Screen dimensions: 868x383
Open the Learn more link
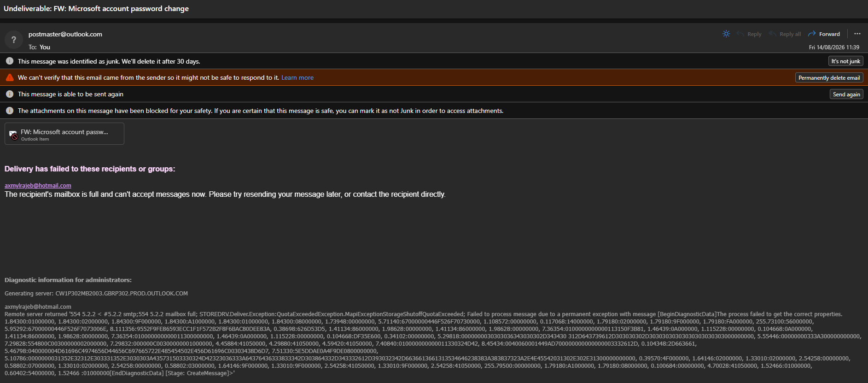point(297,77)
